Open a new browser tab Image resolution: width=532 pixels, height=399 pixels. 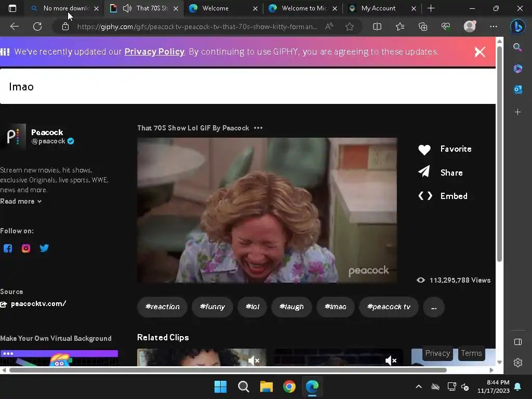[431, 8]
